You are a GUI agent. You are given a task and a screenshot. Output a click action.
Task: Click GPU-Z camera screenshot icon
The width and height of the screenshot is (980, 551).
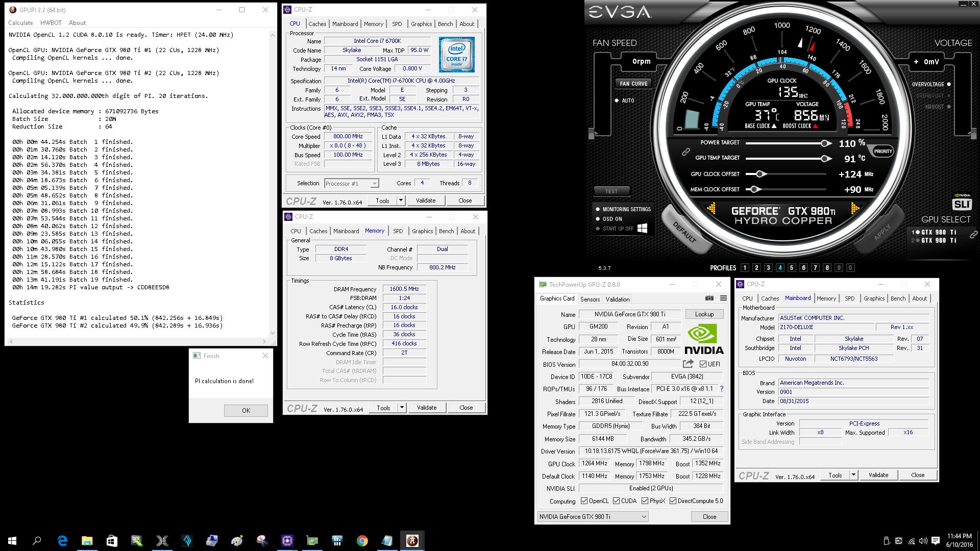coord(709,298)
